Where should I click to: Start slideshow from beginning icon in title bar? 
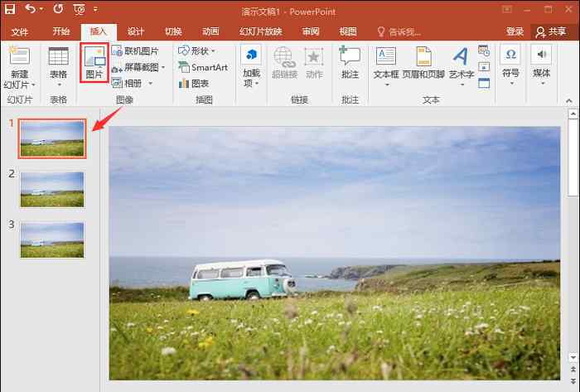coord(80,9)
